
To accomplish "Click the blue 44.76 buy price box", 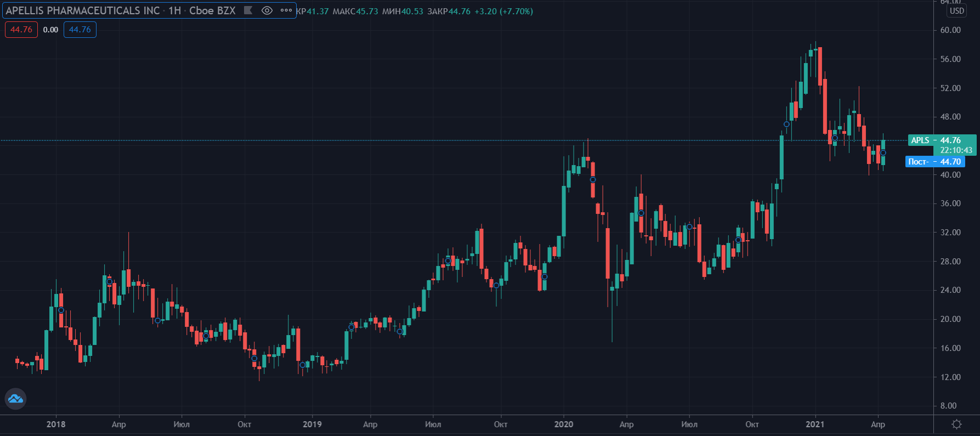I will [x=80, y=30].
